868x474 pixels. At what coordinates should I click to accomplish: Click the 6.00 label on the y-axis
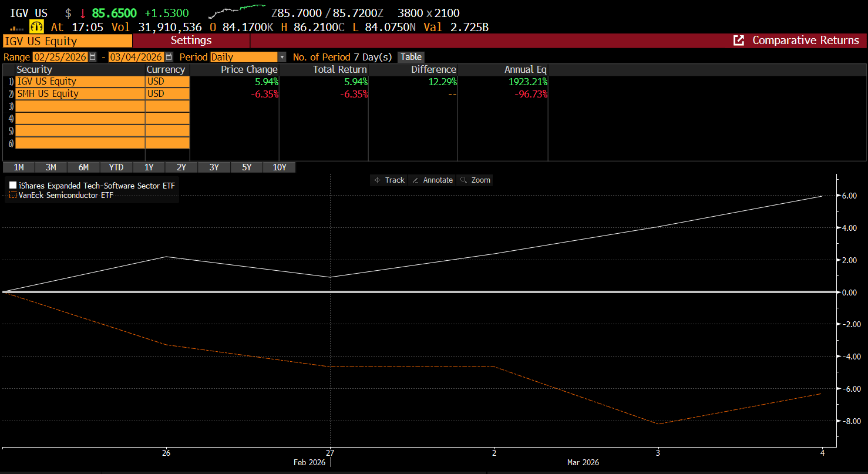coord(849,196)
